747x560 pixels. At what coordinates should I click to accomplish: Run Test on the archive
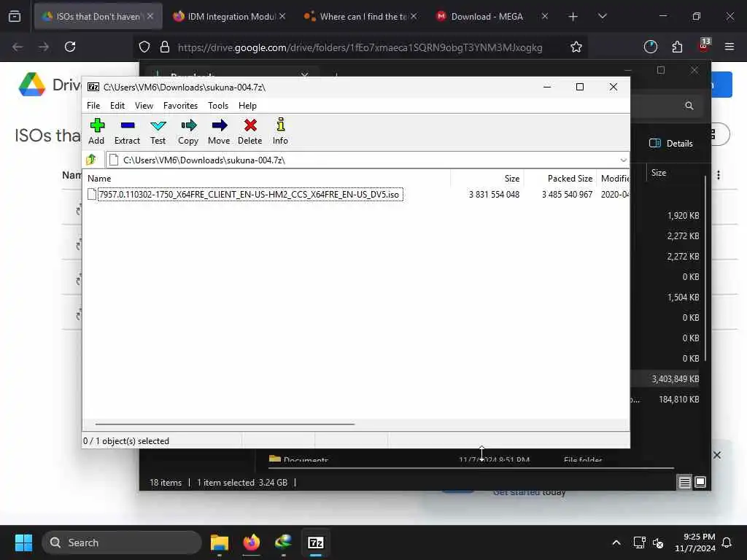click(158, 131)
